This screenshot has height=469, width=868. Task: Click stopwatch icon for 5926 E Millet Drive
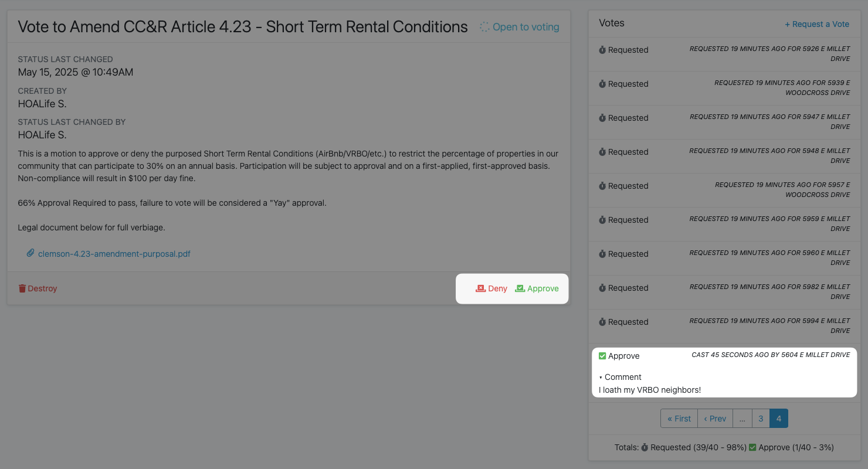coord(602,50)
